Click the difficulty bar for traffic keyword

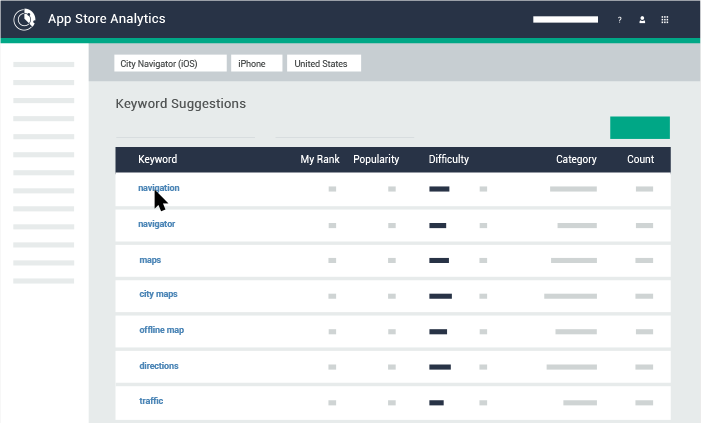pos(436,402)
